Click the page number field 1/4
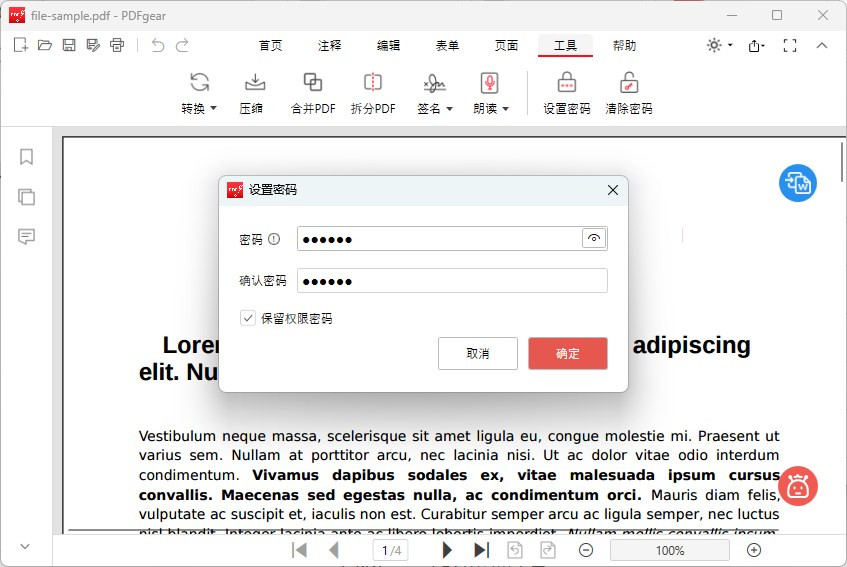This screenshot has height=567, width=847. click(391, 550)
